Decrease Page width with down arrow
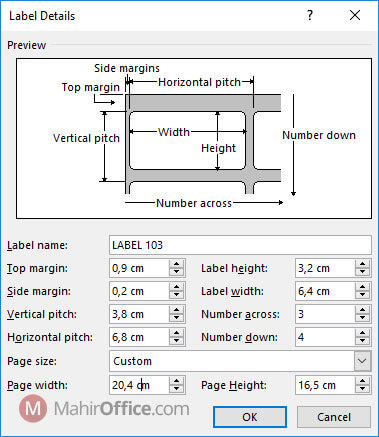The width and height of the screenshot is (379, 437). click(176, 389)
